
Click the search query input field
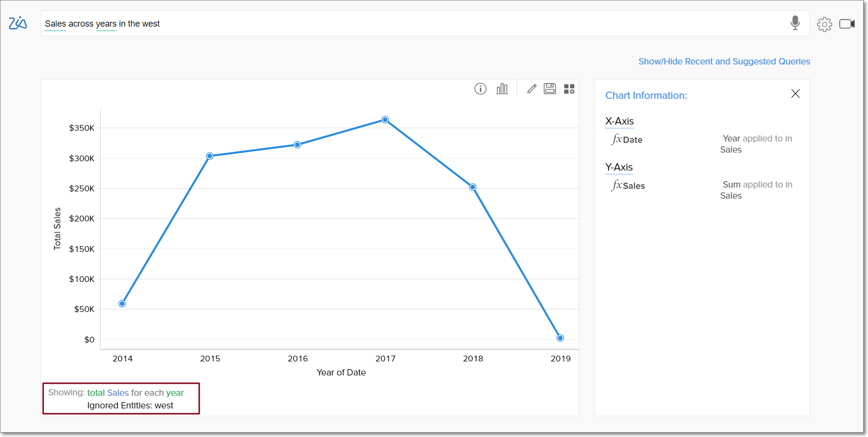tap(412, 24)
